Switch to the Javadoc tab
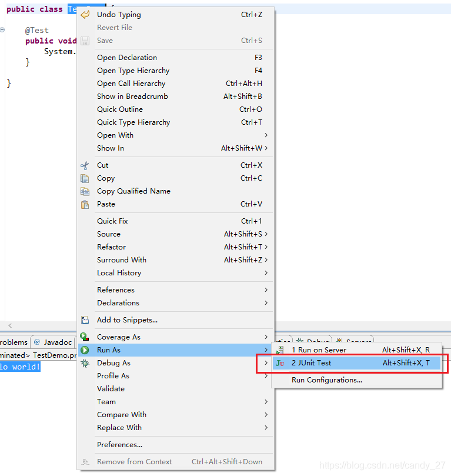Viewport: 451px width, 476px height. point(53,342)
